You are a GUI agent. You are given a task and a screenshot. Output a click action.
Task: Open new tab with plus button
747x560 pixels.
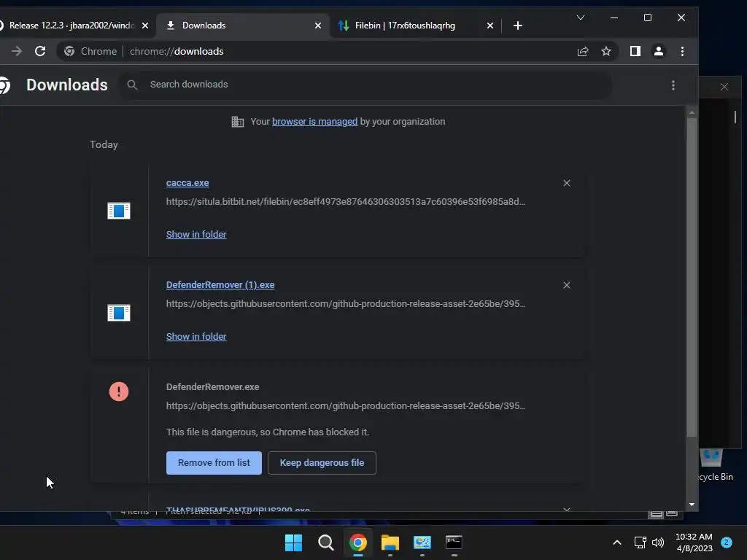tap(518, 26)
